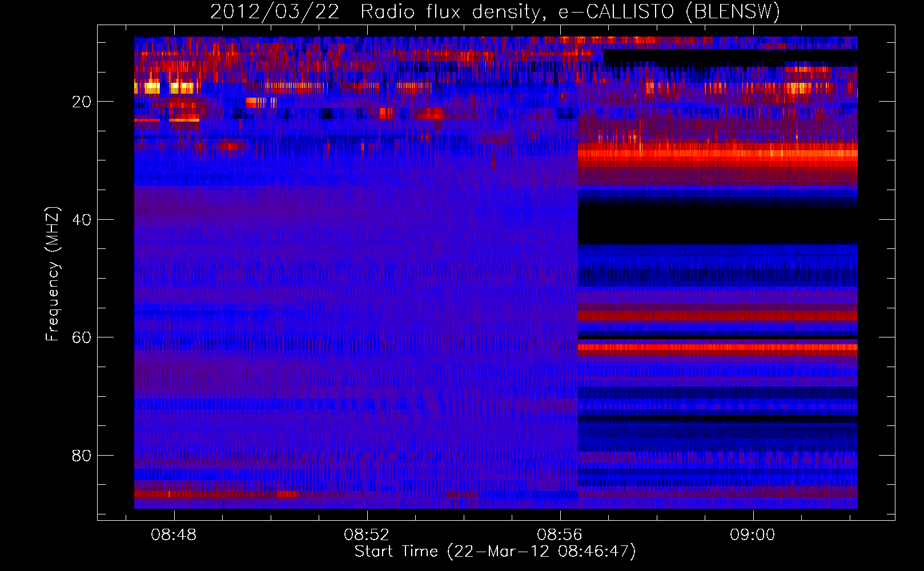Select the 08:48 time tick label
The image size is (924, 571).
[174, 534]
